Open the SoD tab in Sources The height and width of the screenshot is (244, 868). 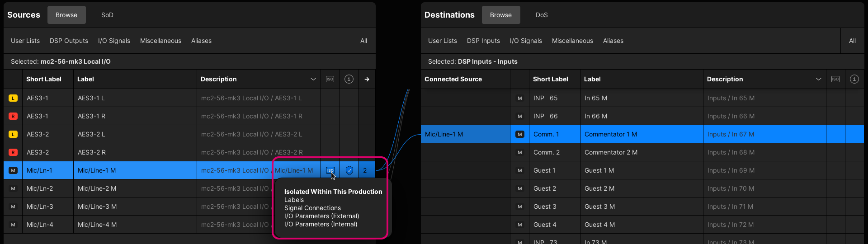(107, 15)
